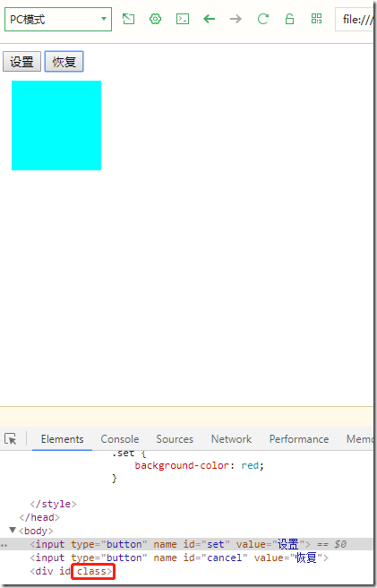Activate the element inspector picker icon
Viewport: 377px width, 588px height.
(11, 438)
